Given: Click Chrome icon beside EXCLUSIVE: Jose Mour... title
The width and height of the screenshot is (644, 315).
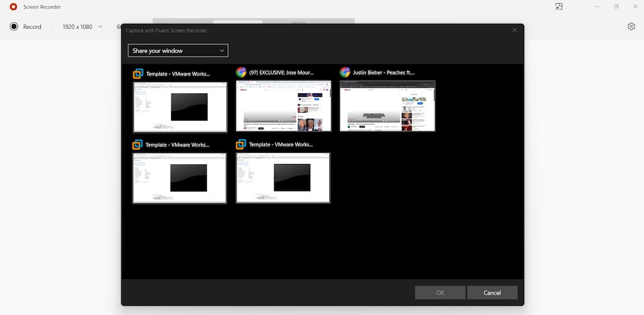Looking at the screenshot, I should point(241,72).
